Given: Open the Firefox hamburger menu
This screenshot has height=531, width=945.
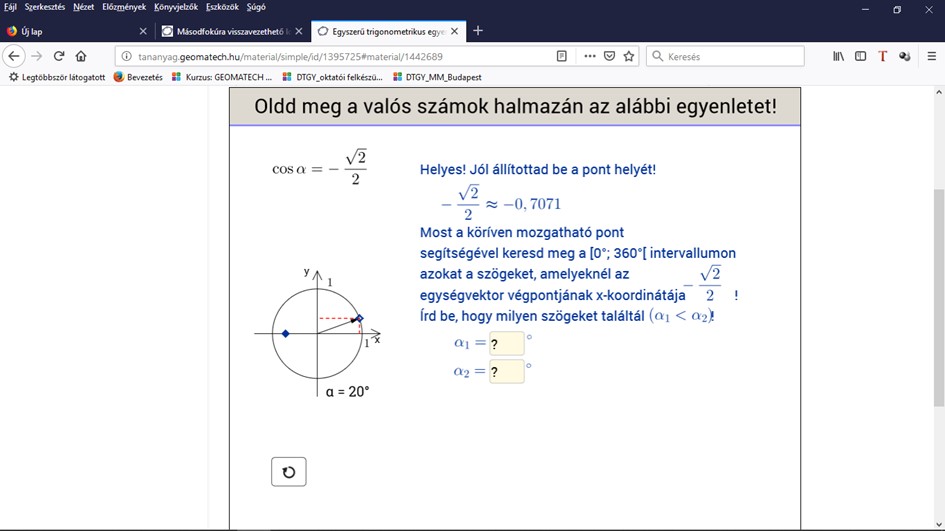Looking at the screenshot, I should click(x=932, y=56).
